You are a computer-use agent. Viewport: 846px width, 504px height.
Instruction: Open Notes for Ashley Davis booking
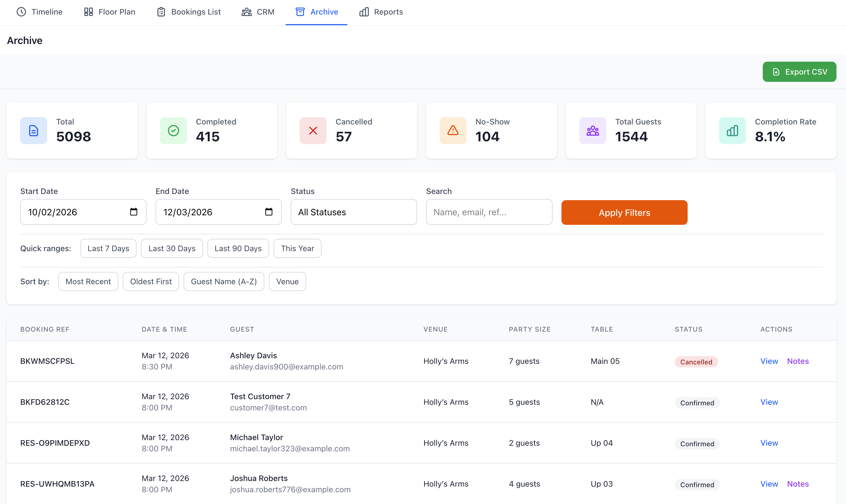click(798, 361)
